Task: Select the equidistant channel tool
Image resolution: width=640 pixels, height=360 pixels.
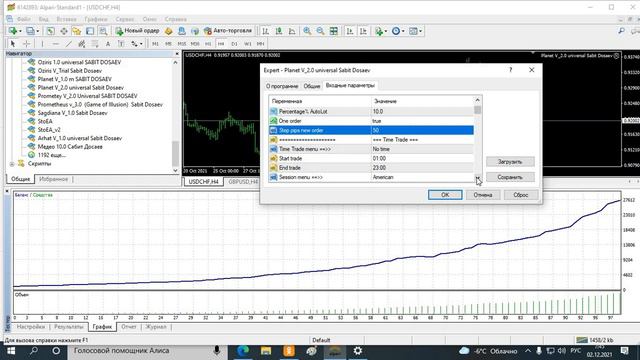Action: [x=82, y=44]
